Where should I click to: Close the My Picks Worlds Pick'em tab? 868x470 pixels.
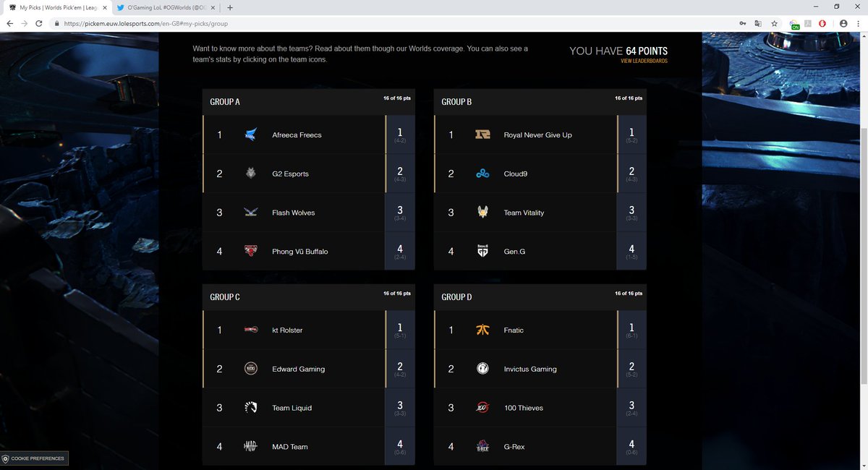(104, 7)
